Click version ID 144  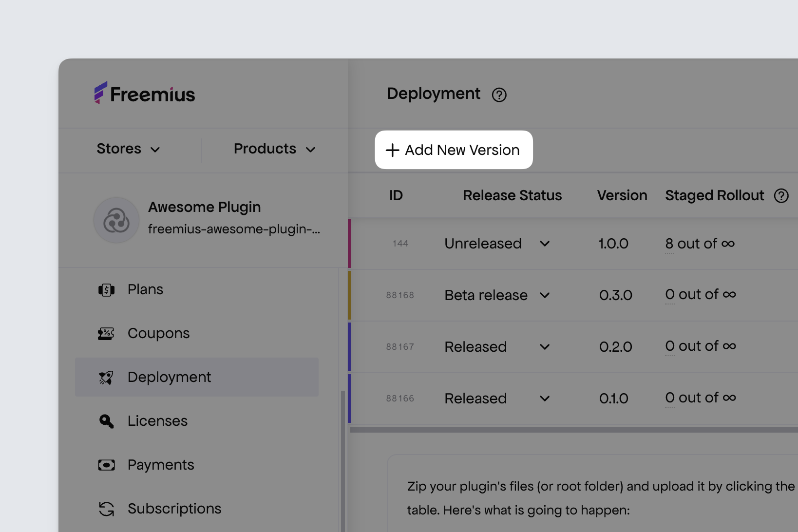[400, 244]
